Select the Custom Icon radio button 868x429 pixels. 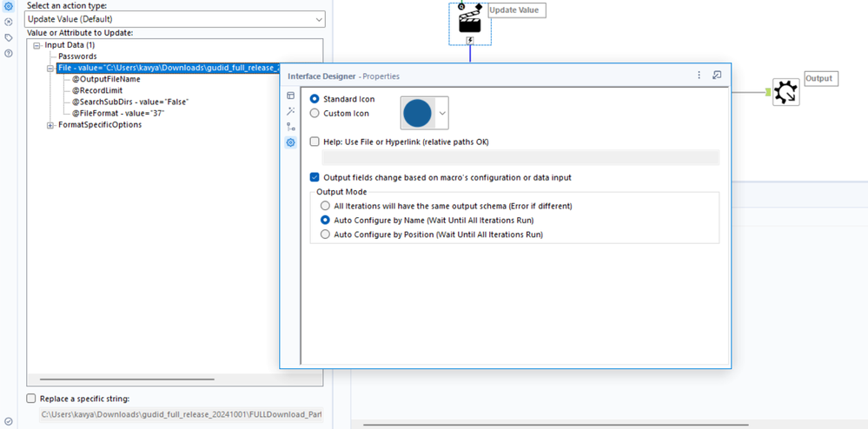[315, 113]
